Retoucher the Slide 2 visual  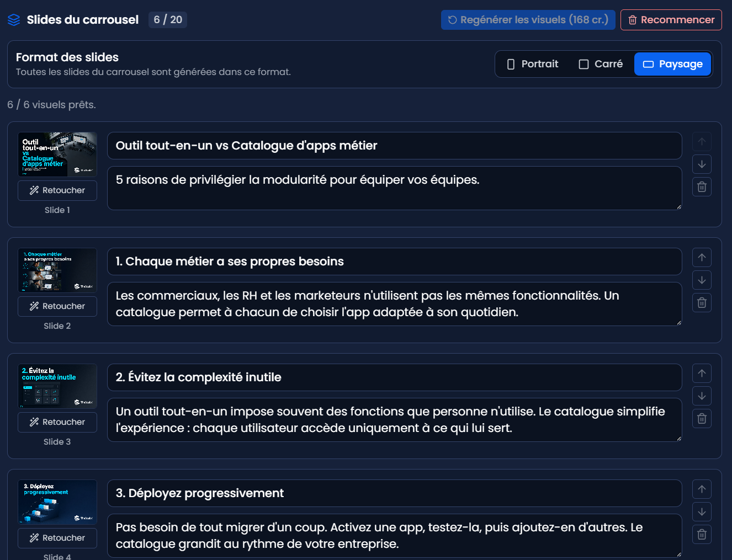[57, 306]
